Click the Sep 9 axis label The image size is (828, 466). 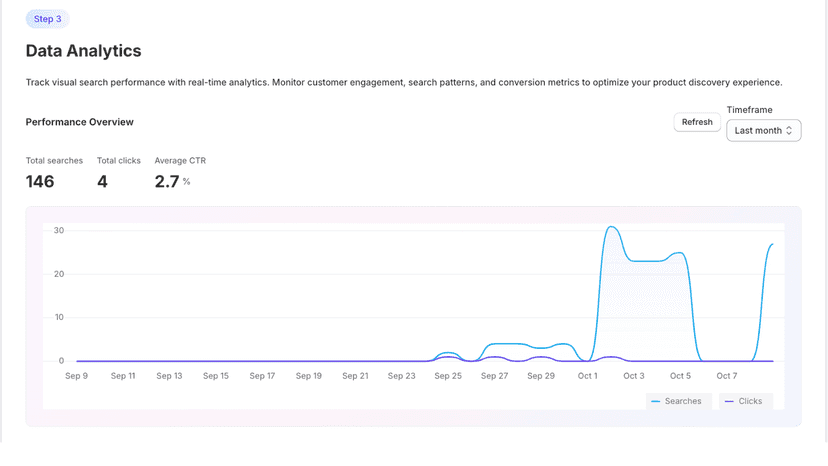tap(77, 376)
